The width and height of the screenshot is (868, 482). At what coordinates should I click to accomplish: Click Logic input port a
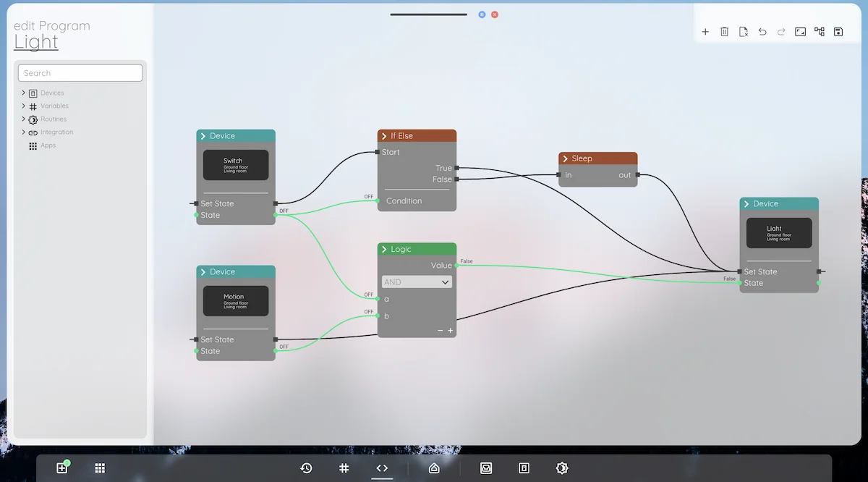pos(378,298)
